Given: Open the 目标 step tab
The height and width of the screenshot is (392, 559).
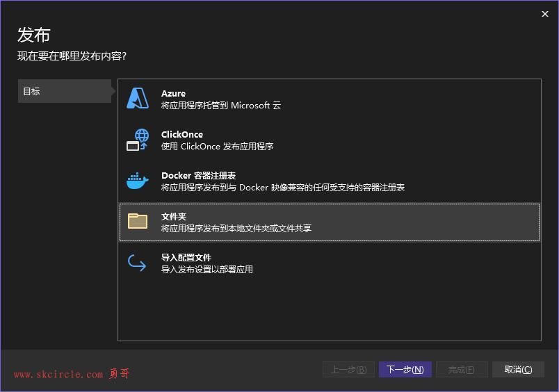Looking at the screenshot, I should 65,91.
